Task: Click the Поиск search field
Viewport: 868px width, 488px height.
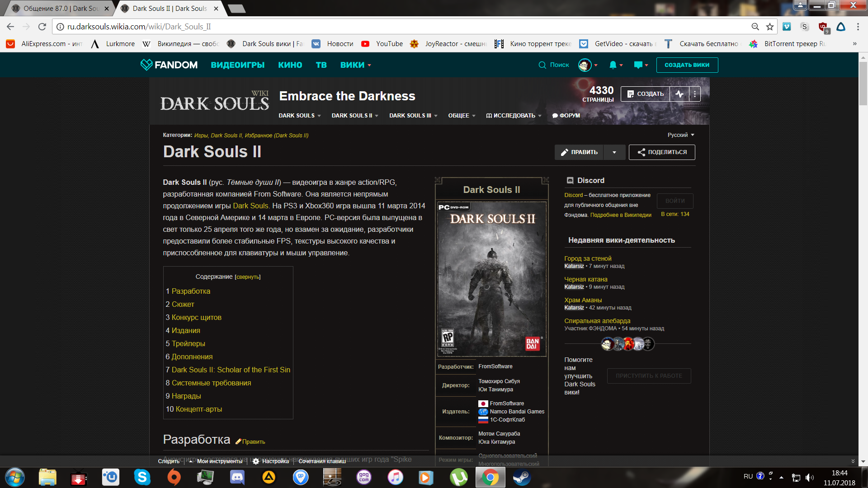Action: point(554,65)
